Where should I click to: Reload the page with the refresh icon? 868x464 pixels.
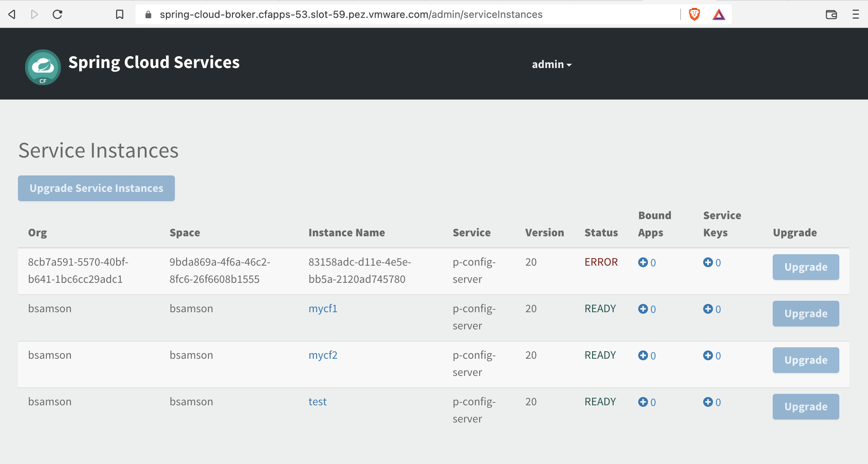click(57, 14)
